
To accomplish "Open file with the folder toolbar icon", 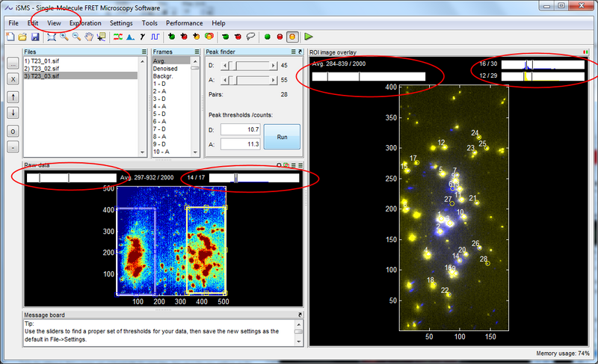I will click(23, 36).
